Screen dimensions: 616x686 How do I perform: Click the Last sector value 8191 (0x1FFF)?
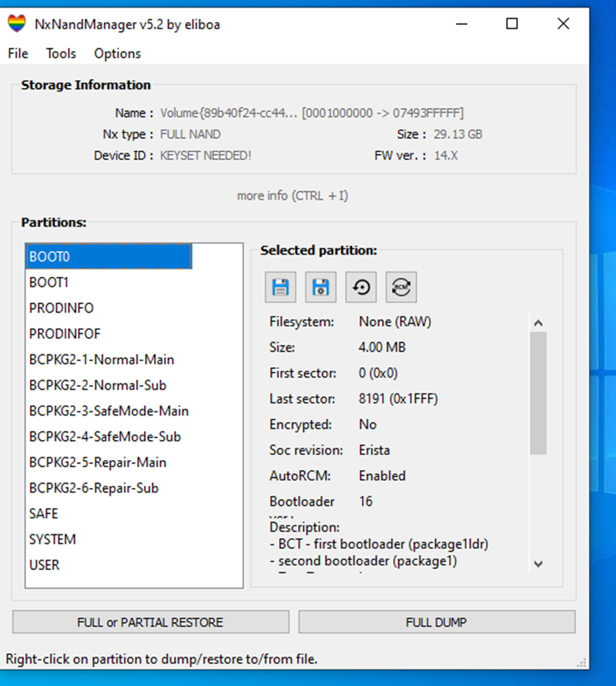click(x=398, y=398)
